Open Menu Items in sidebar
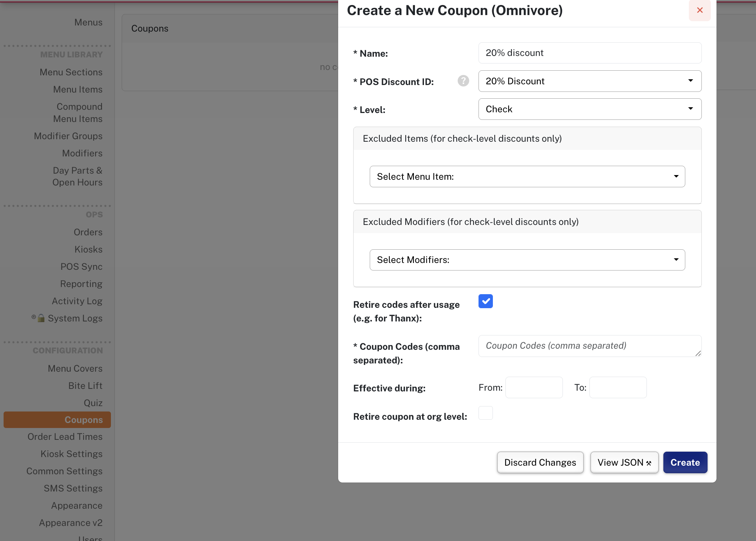756x541 pixels. click(78, 89)
